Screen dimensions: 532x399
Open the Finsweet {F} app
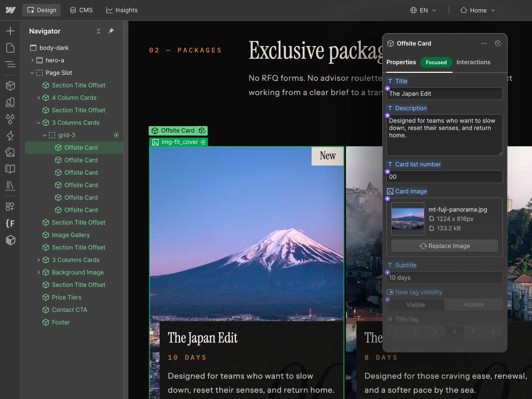[10, 223]
